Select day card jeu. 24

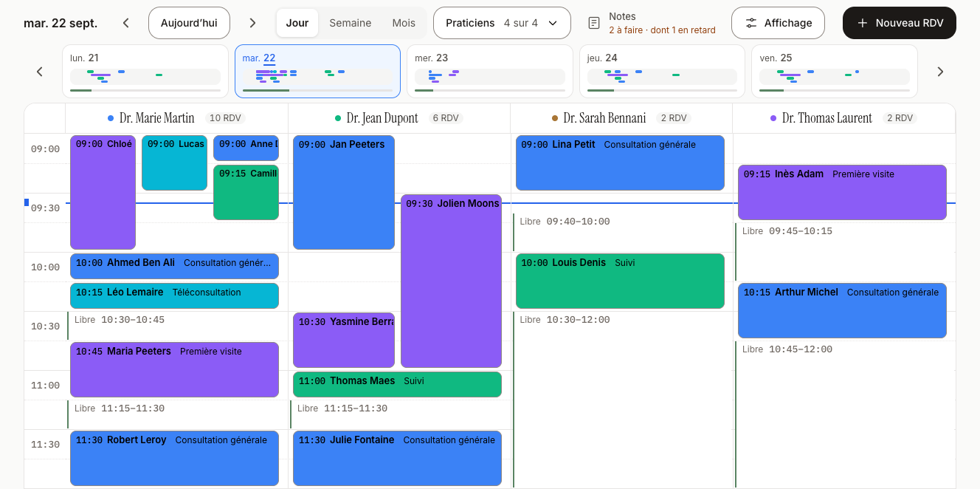point(662,71)
